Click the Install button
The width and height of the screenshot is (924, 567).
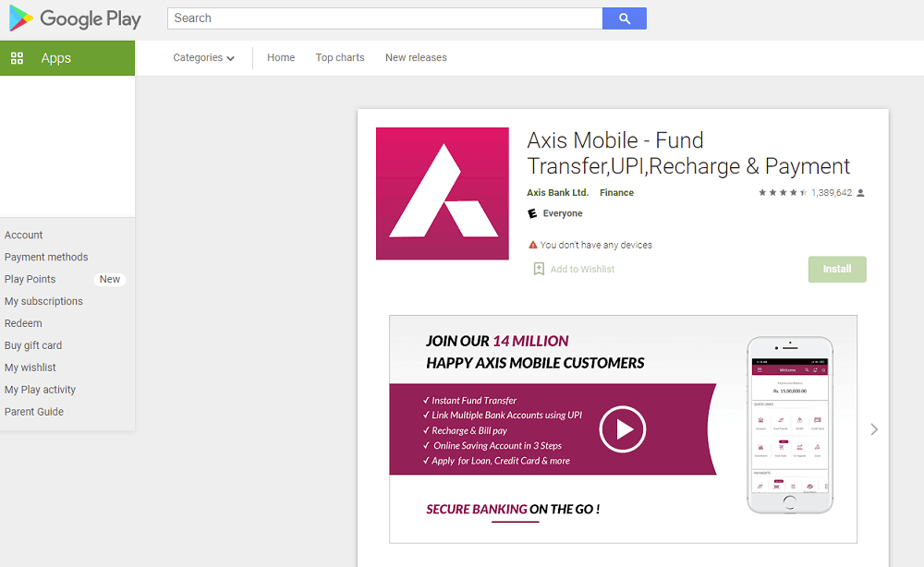pyautogui.click(x=837, y=269)
